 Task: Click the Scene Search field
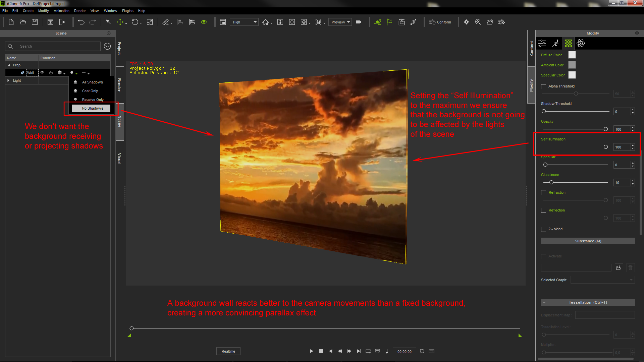(53, 46)
